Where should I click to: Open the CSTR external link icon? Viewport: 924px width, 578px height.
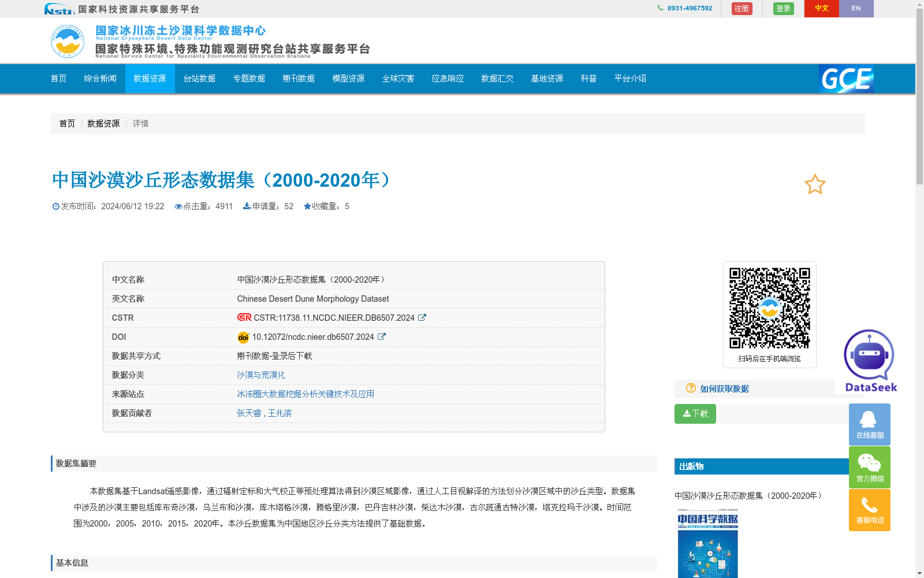pos(422,317)
